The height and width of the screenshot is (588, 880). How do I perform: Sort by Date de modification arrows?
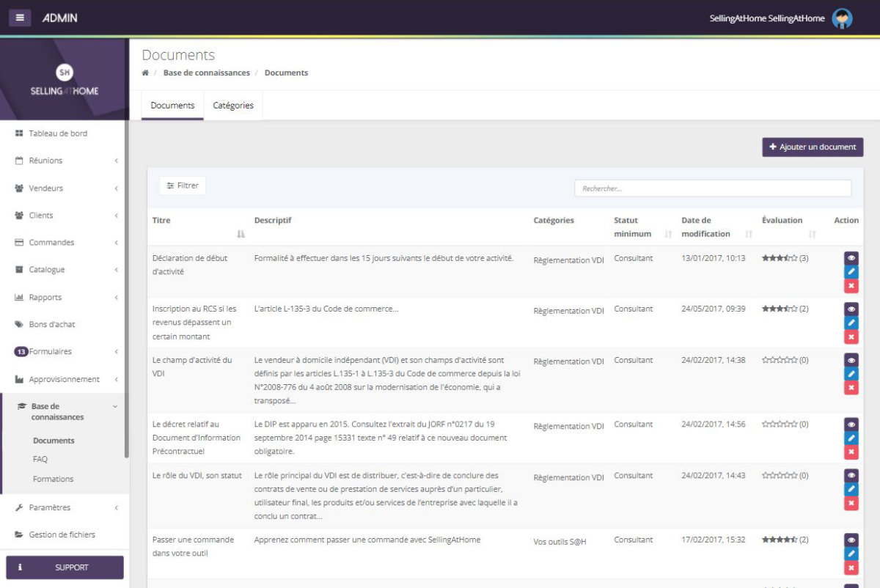pos(749,234)
